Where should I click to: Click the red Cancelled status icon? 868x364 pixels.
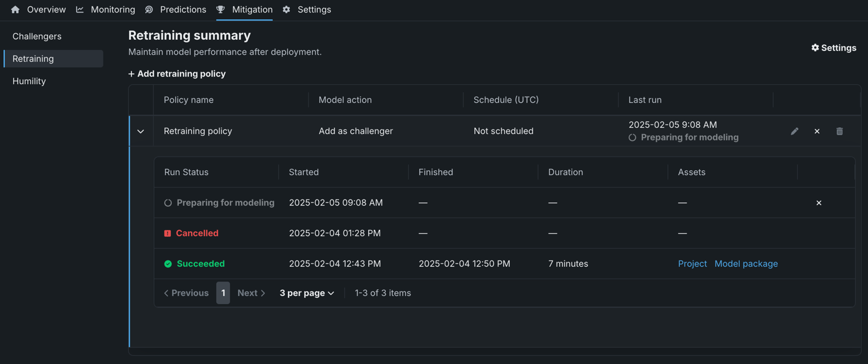pos(167,234)
